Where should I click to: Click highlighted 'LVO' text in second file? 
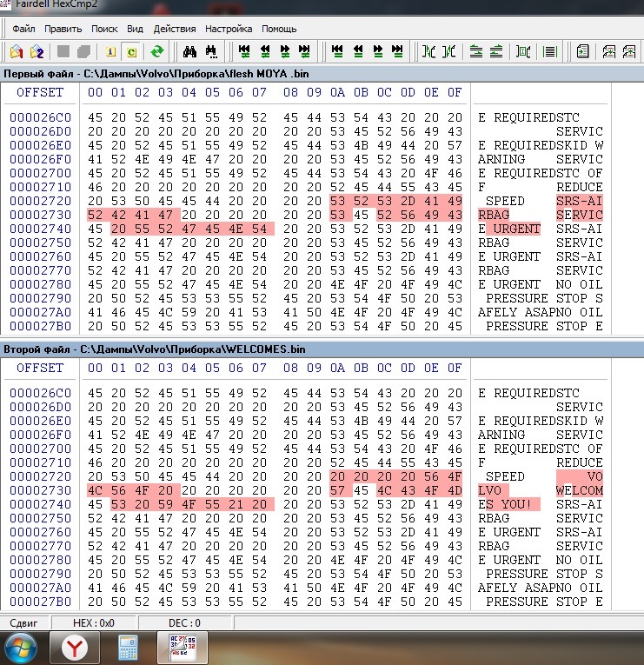489,490
